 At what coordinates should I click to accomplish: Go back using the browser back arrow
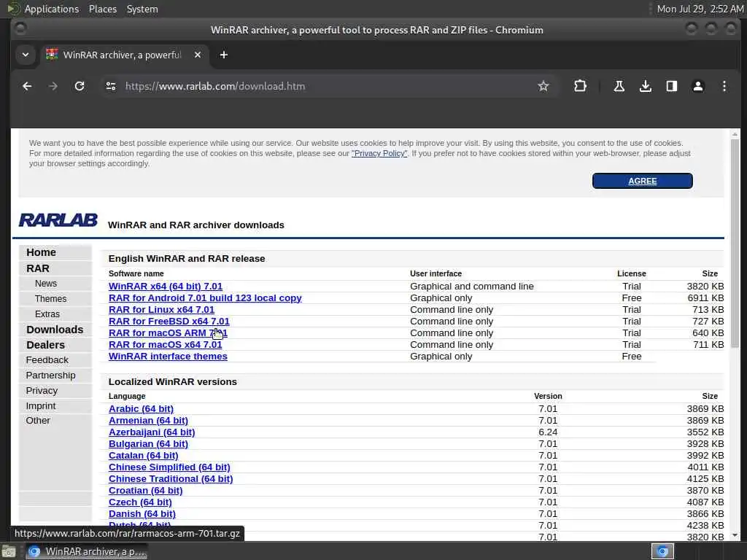point(27,86)
